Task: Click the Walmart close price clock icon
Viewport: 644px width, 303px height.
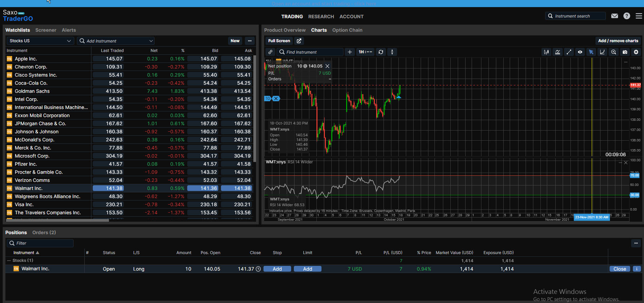Action: point(258,269)
